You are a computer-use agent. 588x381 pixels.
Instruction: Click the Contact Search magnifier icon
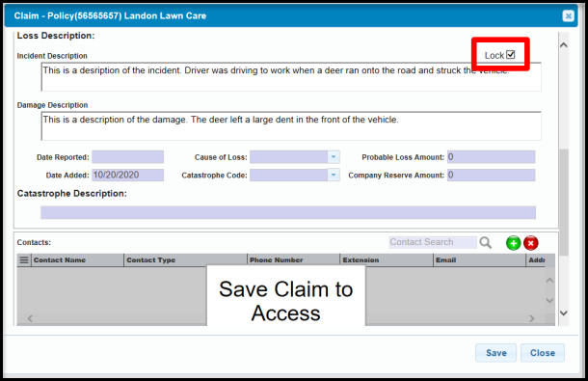click(x=485, y=242)
